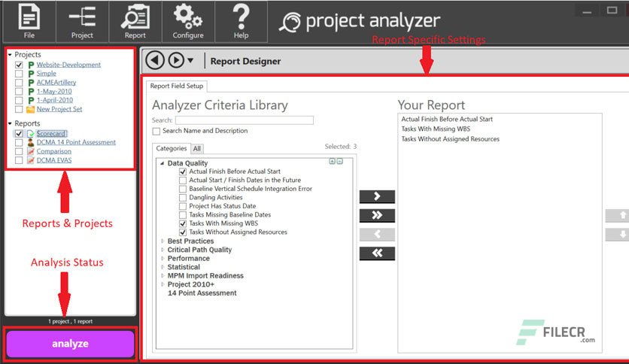Click the Scorecard report icon
The image size is (629, 364).
pos(31,134)
